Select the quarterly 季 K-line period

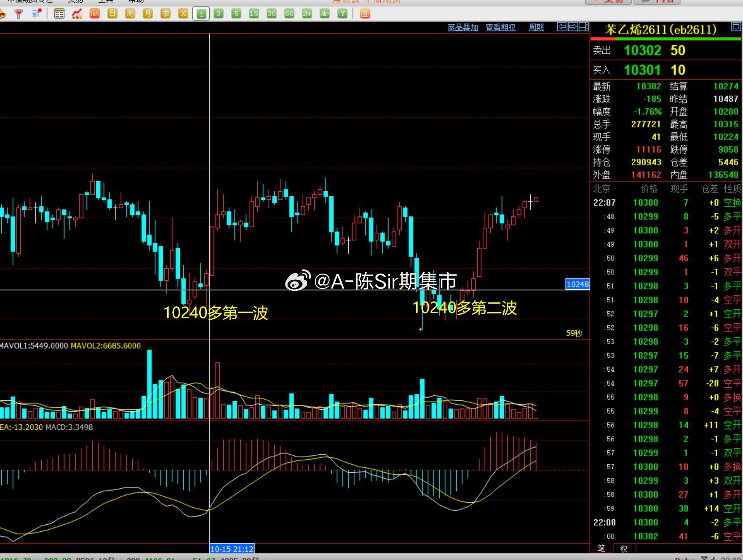click(x=166, y=14)
